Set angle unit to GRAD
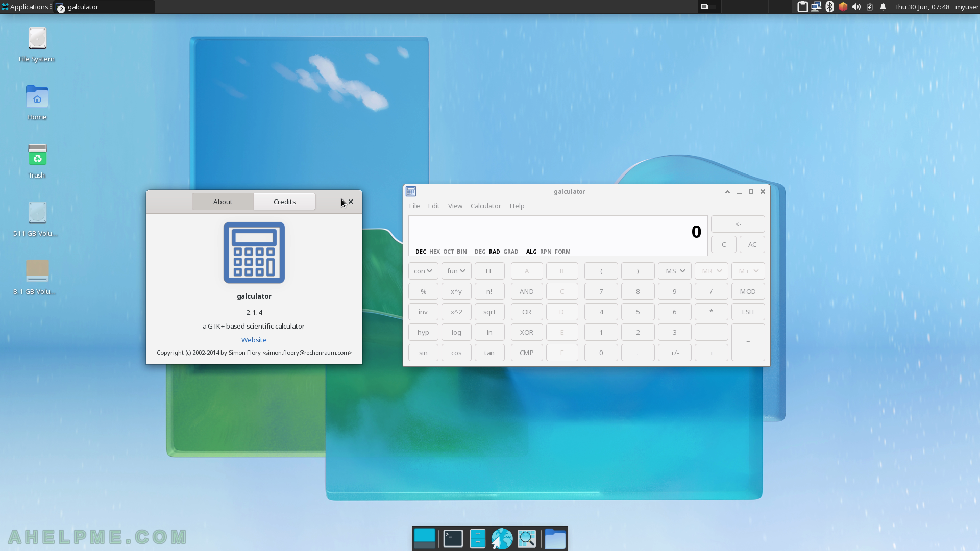 pos(511,252)
